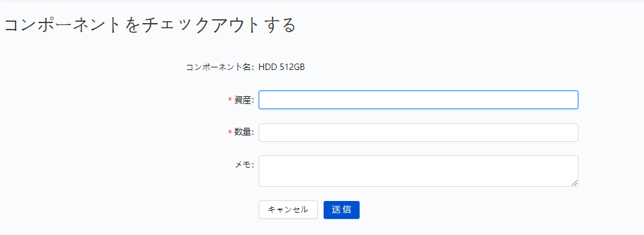Click the red asterisk beside 数量
This screenshot has width=644, height=235.
pyautogui.click(x=230, y=132)
